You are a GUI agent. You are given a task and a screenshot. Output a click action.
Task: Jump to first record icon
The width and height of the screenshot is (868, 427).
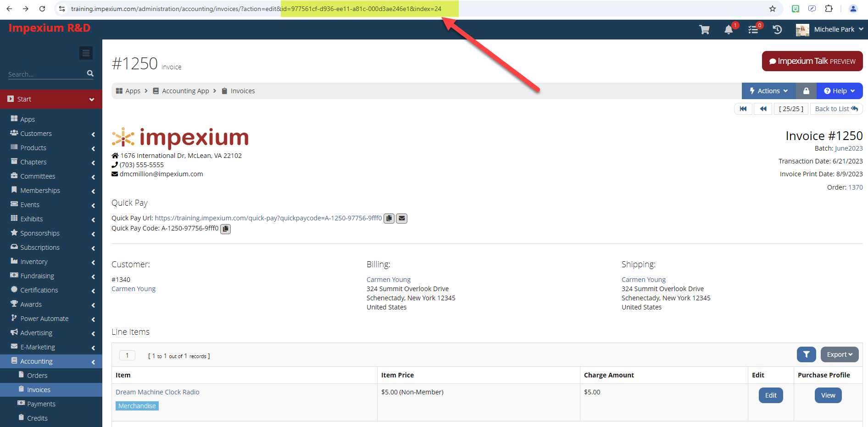(x=743, y=109)
